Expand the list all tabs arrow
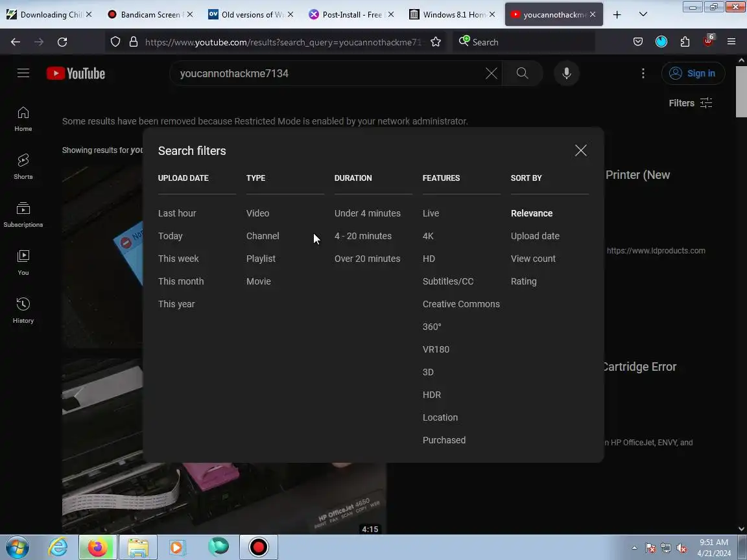 [643, 14]
